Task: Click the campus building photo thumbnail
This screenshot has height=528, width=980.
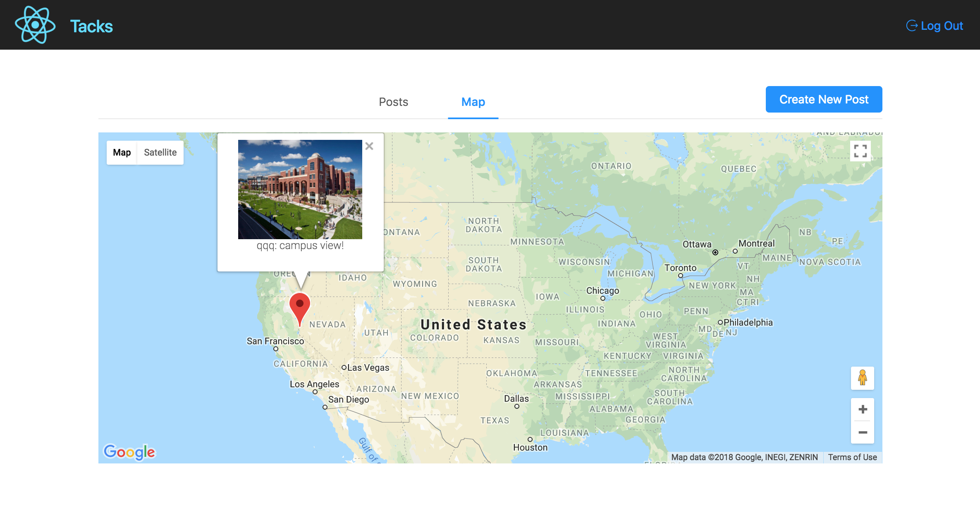Action: tap(300, 189)
